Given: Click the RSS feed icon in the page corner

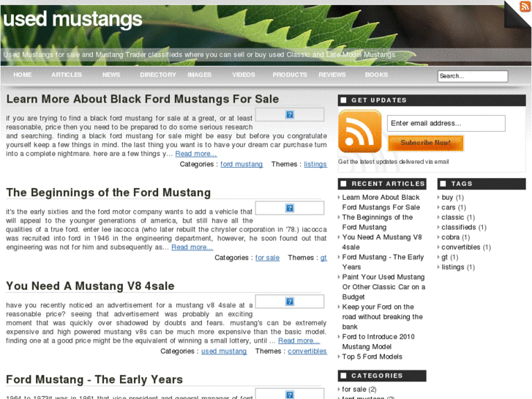Looking at the screenshot, I should coord(525,6).
